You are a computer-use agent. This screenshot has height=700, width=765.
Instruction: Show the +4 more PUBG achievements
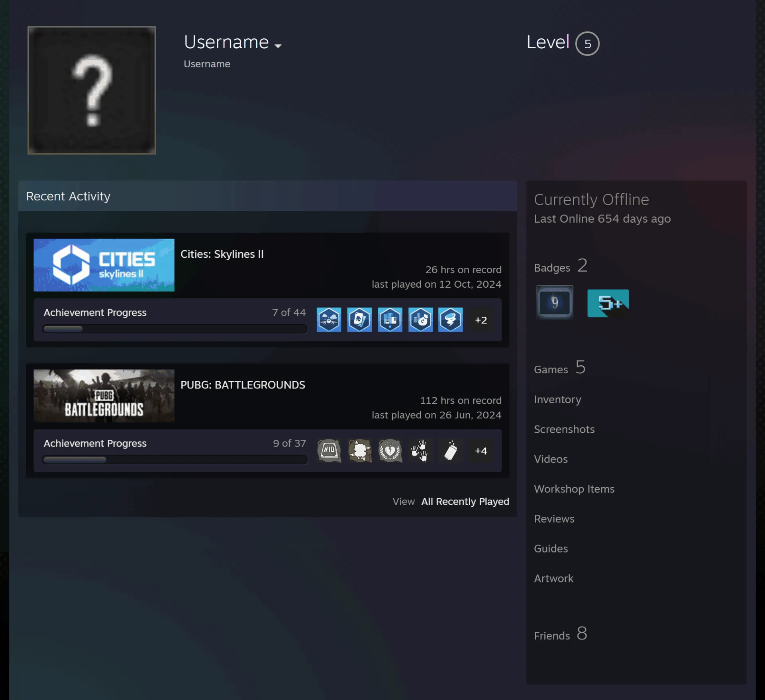[x=481, y=451]
